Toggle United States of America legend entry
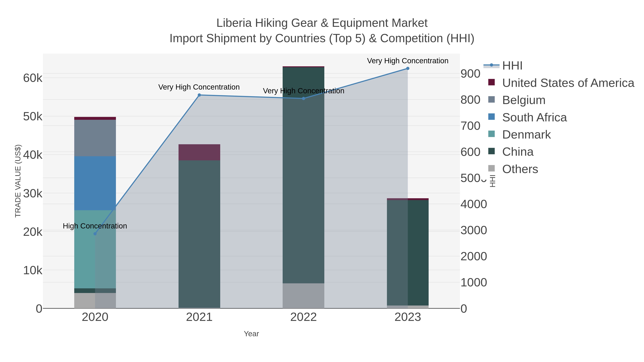Image resolution: width=644 pixels, height=362 pixels. pyautogui.click(x=561, y=83)
